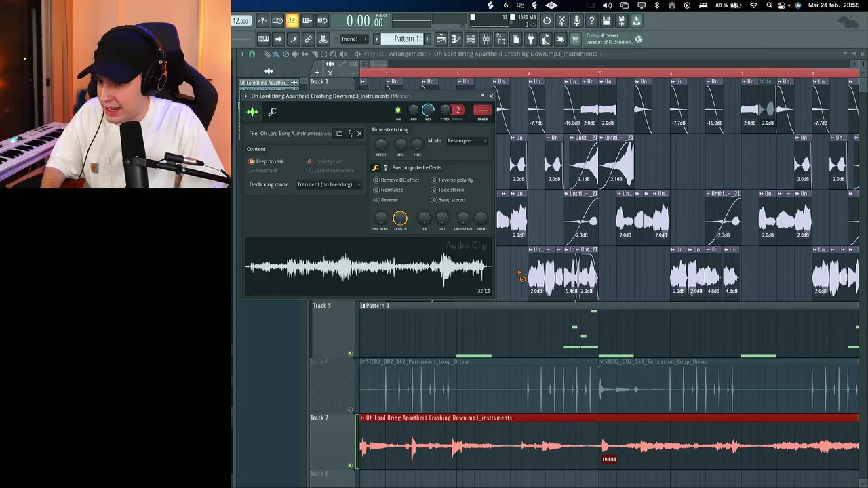The width and height of the screenshot is (868, 488).
Task: Open the tempo tapper icon
Action: (545, 39)
